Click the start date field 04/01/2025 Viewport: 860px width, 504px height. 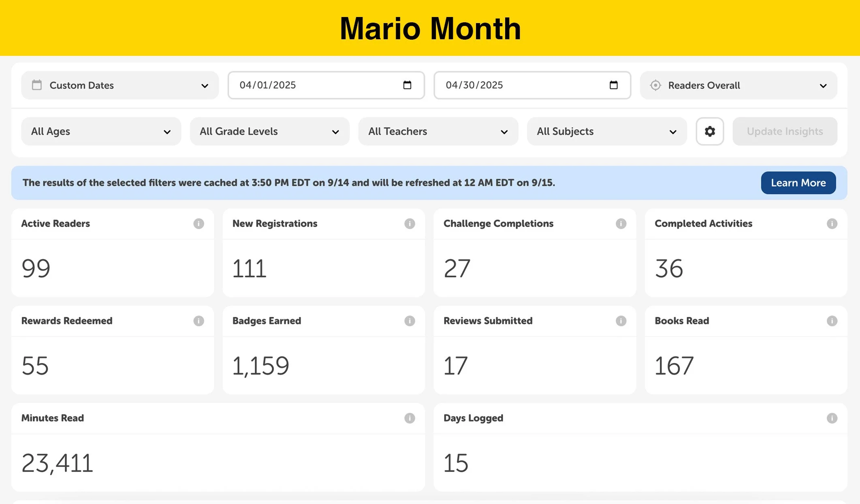326,85
